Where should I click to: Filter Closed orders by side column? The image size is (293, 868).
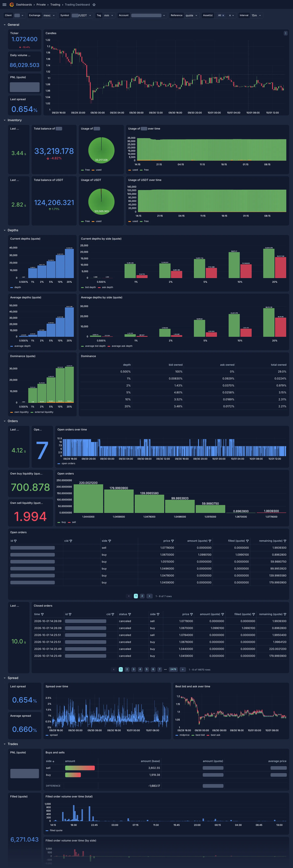tap(158, 614)
